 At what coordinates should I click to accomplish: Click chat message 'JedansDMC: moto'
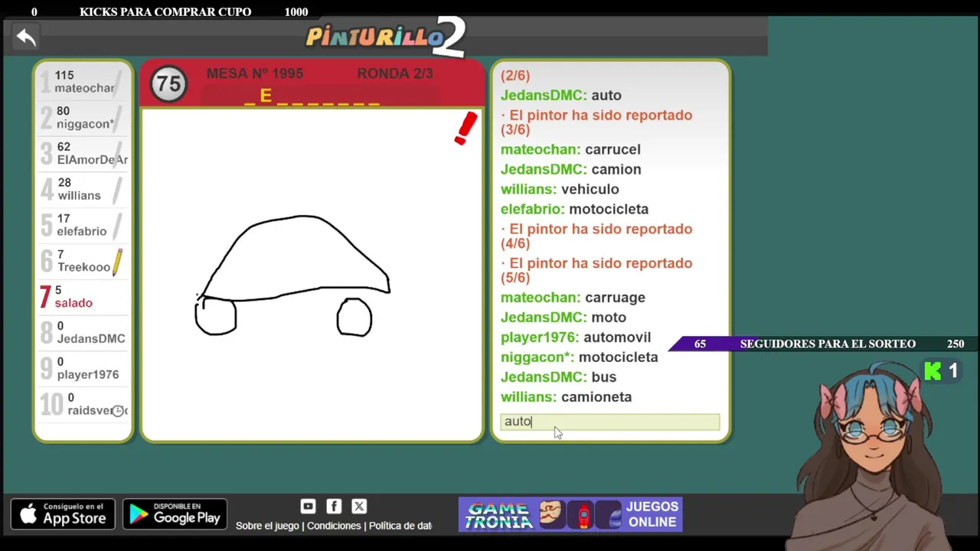pos(563,318)
